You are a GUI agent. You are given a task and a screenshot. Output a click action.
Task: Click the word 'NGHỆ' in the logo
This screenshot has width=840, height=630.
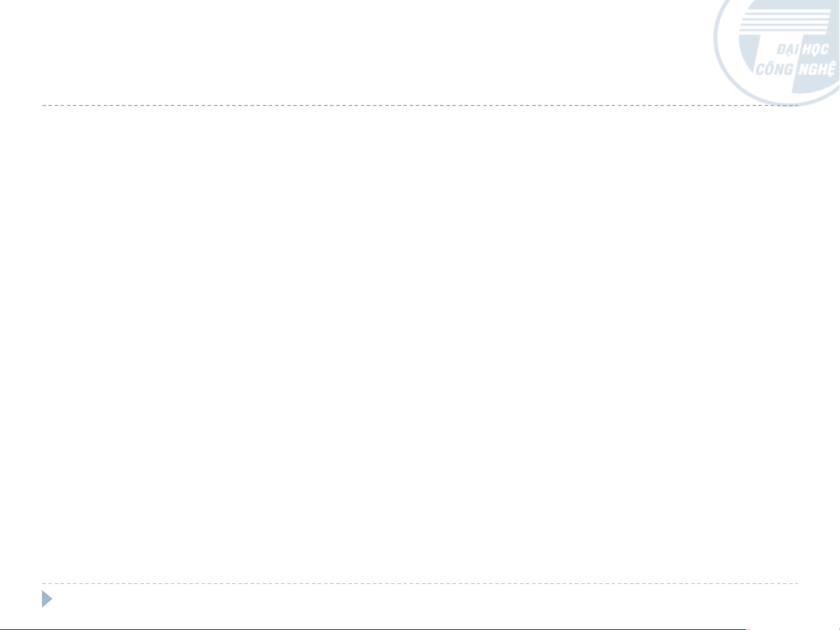coord(816,69)
